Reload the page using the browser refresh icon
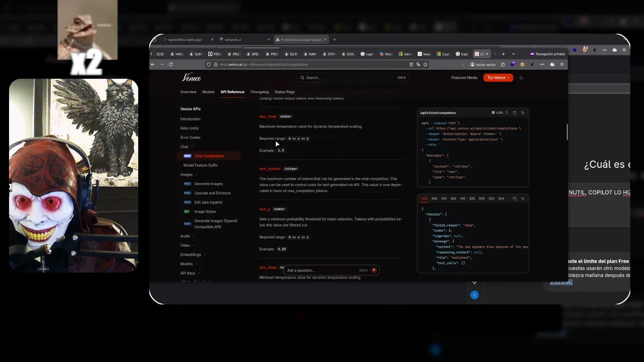 coord(171,64)
